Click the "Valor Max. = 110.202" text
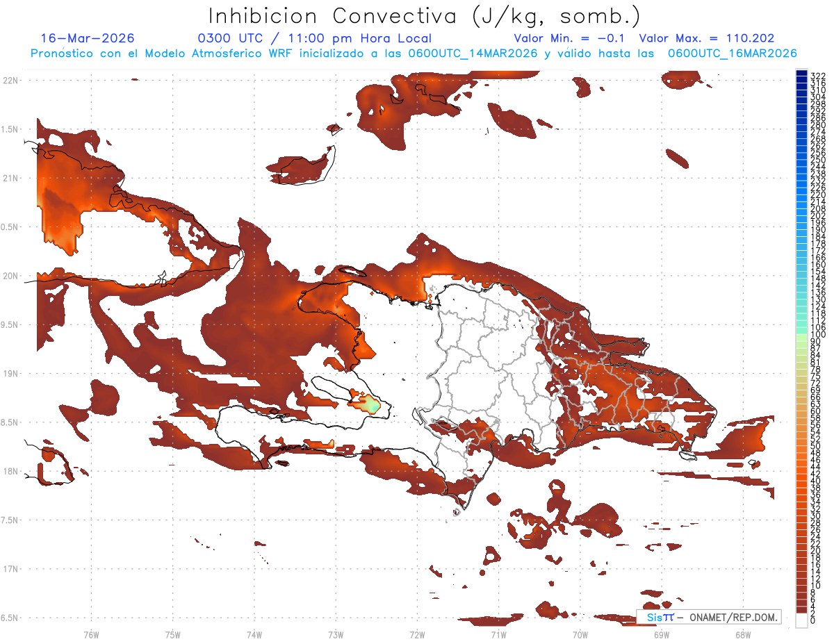834x644 pixels. click(x=707, y=38)
